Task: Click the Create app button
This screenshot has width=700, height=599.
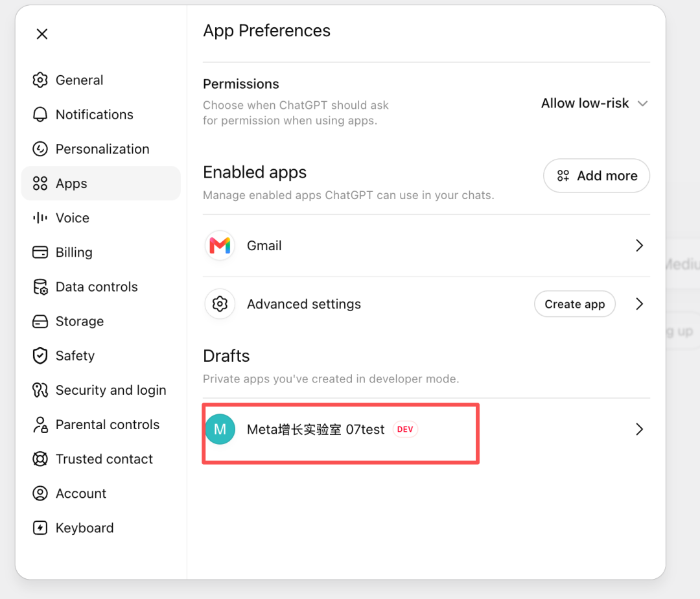Action: click(574, 304)
